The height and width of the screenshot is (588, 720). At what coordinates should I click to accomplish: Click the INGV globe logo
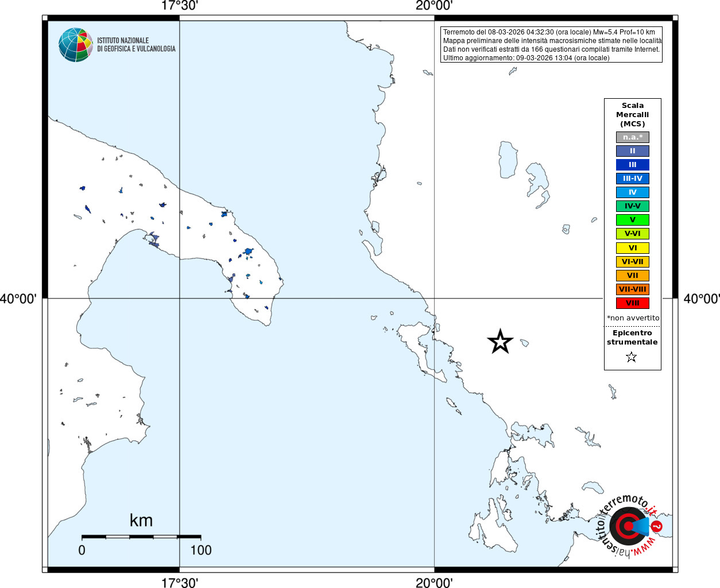tap(76, 45)
